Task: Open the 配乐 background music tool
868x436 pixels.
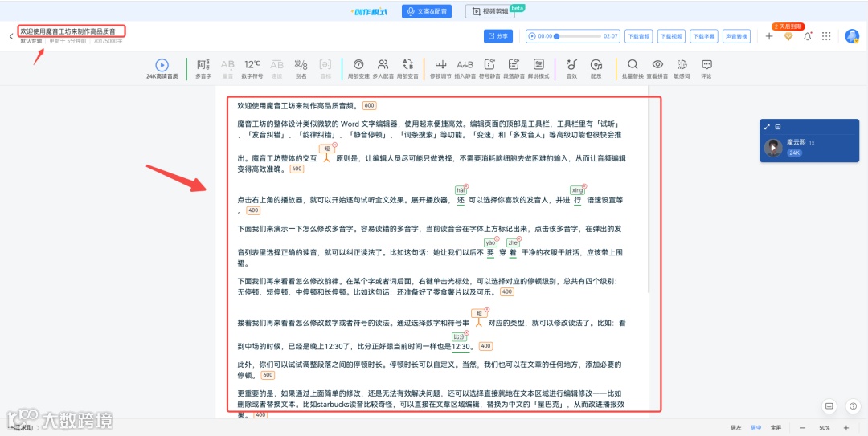Action: [x=596, y=69]
